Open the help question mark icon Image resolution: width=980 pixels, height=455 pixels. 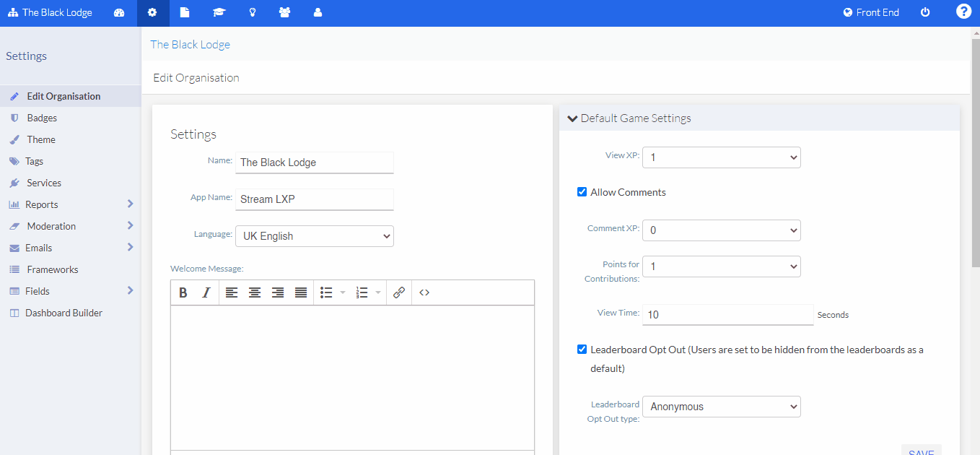[x=963, y=11]
